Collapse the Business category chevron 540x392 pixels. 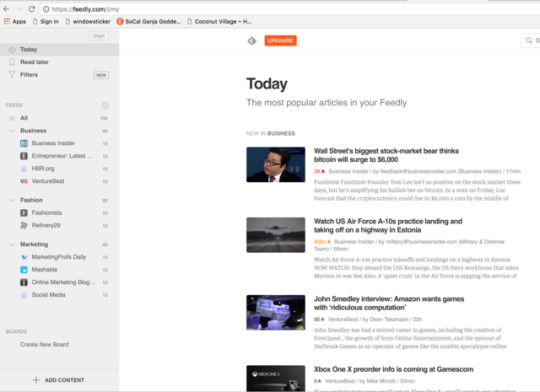point(12,131)
